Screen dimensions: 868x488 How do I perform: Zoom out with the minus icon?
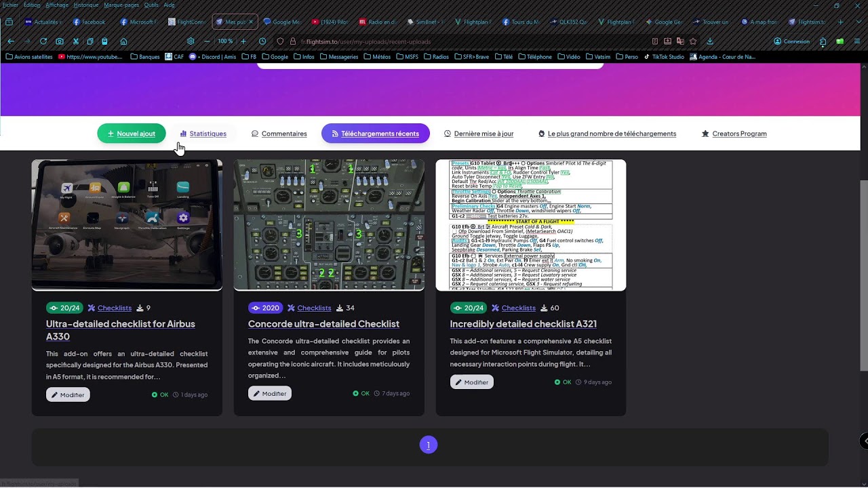(x=207, y=41)
